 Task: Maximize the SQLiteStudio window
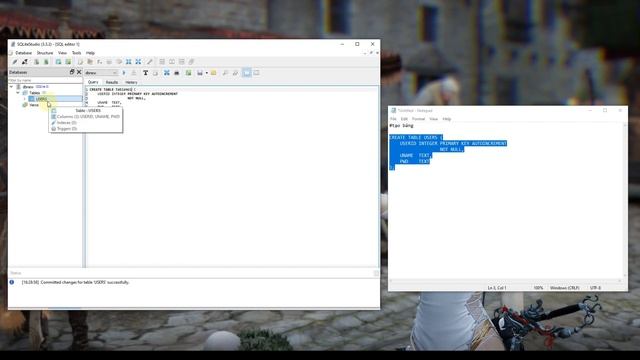[357, 44]
